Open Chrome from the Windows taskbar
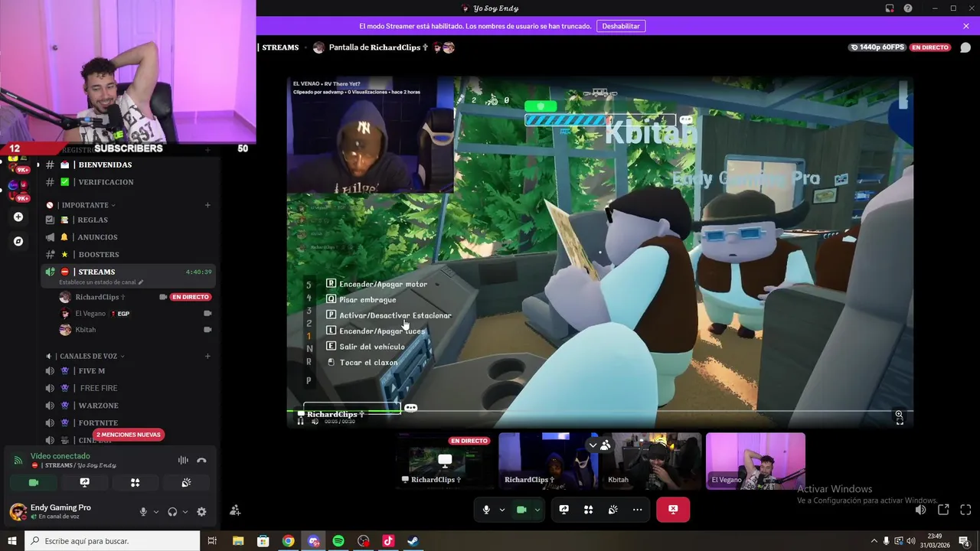Image resolution: width=980 pixels, height=551 pixels. 288,541
